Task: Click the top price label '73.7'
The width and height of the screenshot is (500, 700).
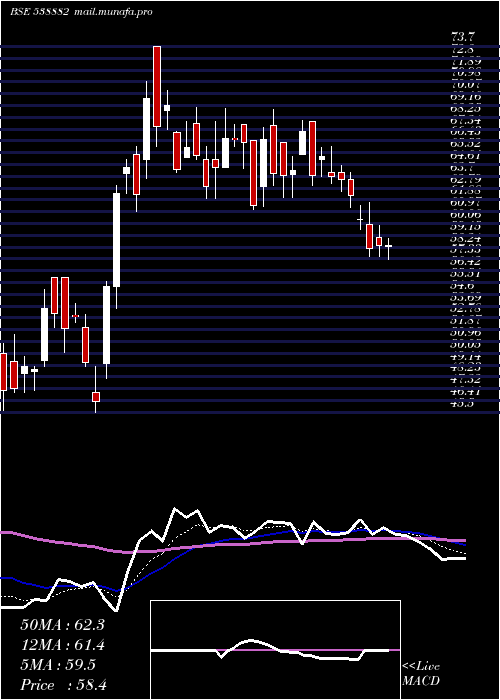Action: coord(464,38)
